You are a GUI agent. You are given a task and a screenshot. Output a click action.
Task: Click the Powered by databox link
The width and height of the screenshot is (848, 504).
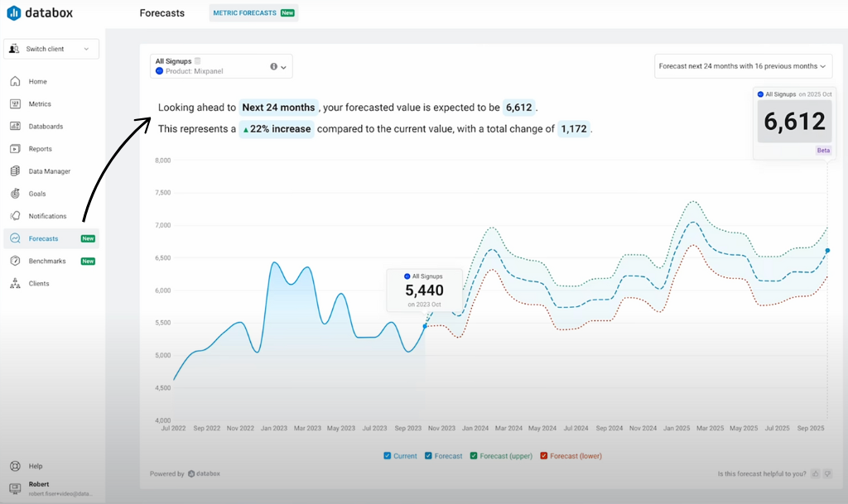(185, 473)
